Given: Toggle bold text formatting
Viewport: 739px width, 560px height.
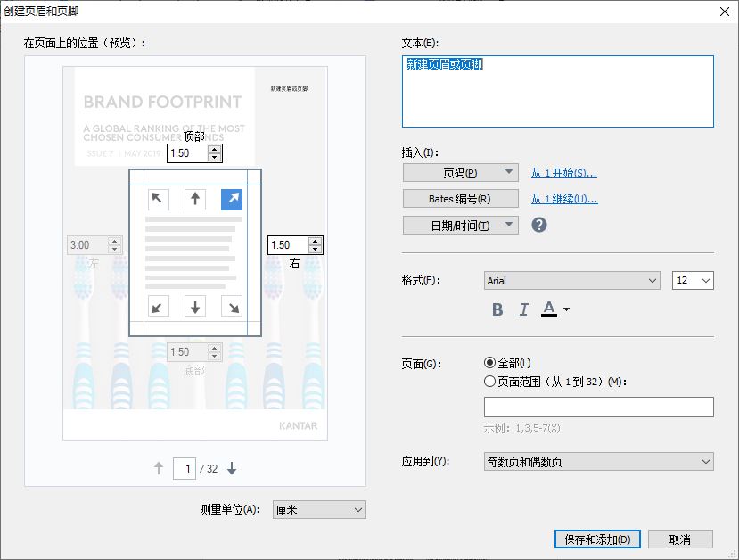Looking at the screenshot, I should pos(497,309).
